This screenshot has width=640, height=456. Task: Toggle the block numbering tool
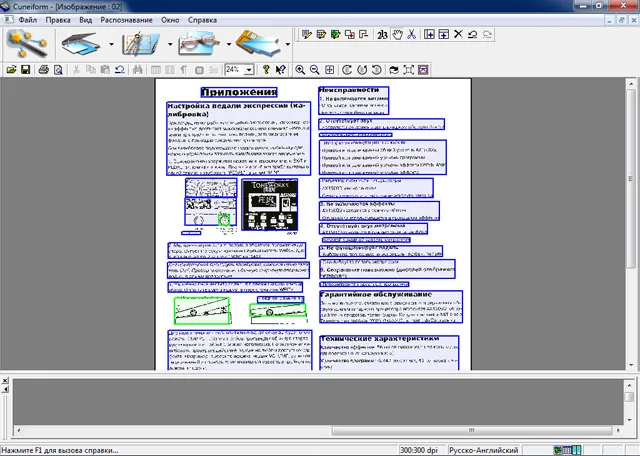tap(382, 35)
